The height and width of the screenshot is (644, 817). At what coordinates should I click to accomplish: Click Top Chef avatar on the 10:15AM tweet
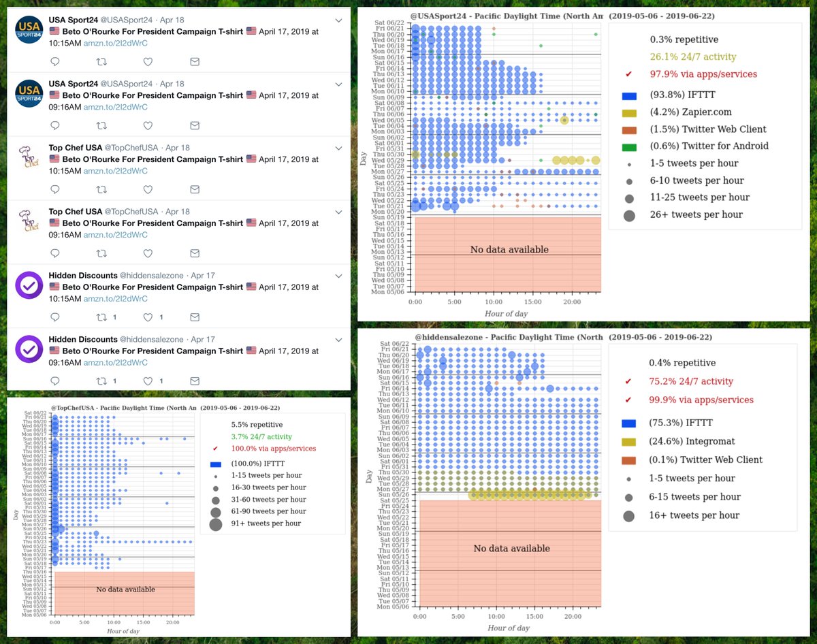28,157
